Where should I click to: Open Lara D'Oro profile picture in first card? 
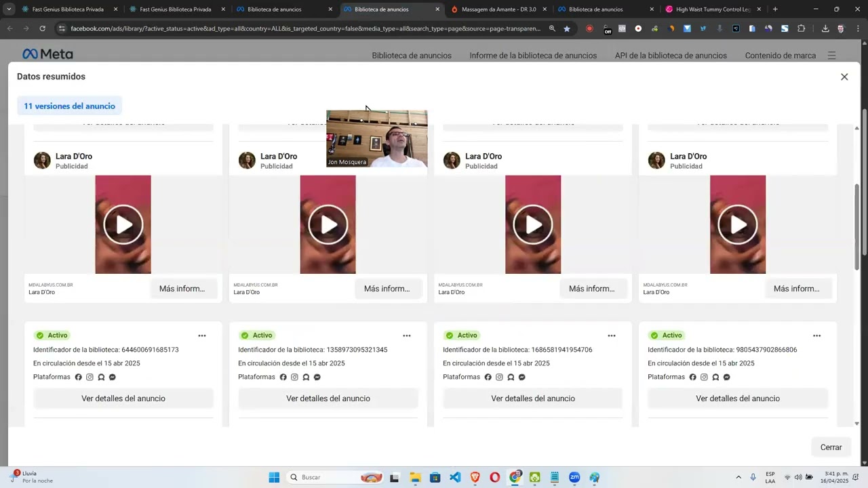(x=42, y=161)
